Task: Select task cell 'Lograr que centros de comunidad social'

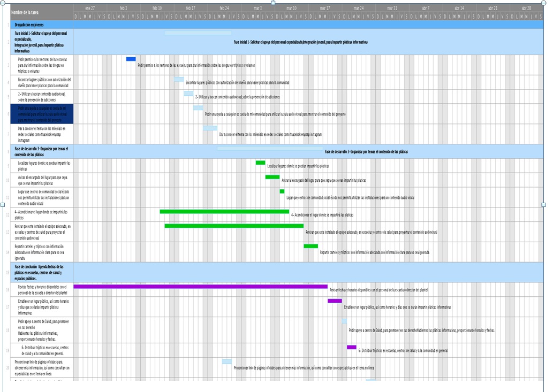Action: (42, 197)
